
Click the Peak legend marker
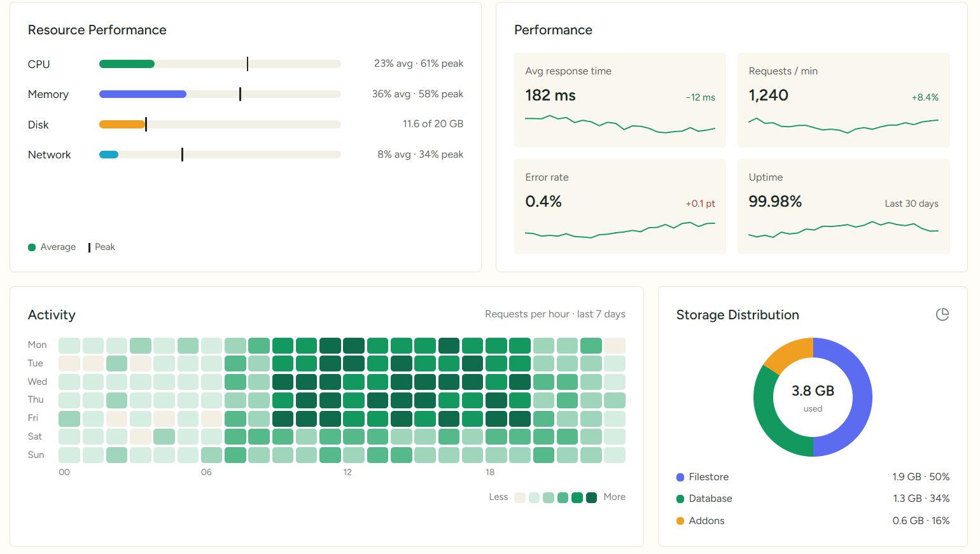click(89, 247)
